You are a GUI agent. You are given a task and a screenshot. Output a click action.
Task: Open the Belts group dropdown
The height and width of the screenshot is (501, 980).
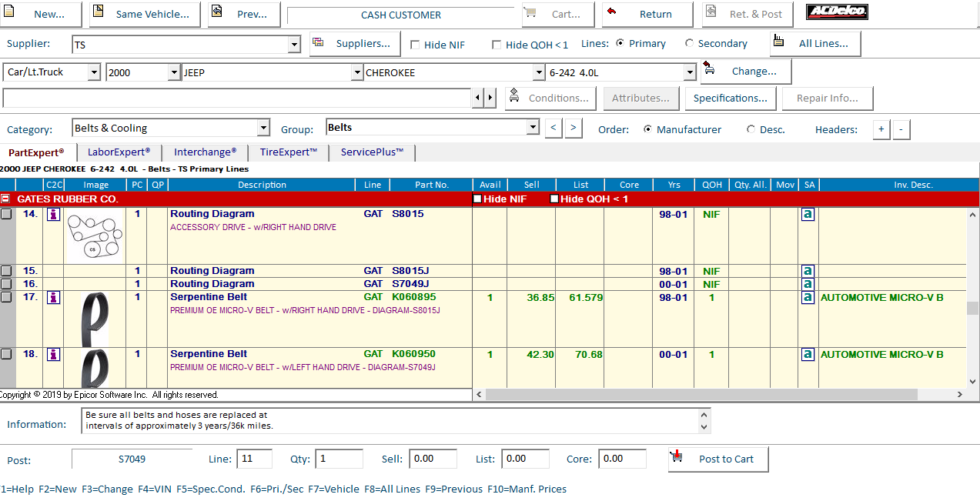[x=533, y=128]
